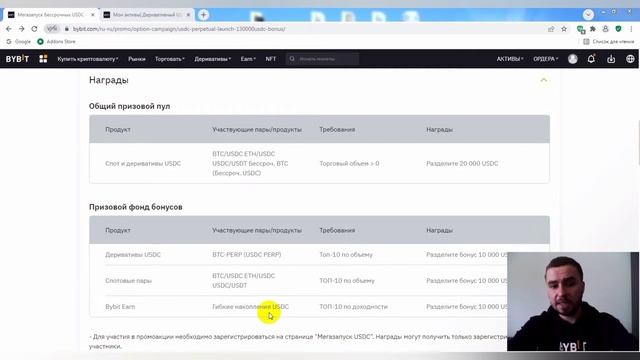Click the Торговый объем > 0 cell
640x360 pixels.
349,163
